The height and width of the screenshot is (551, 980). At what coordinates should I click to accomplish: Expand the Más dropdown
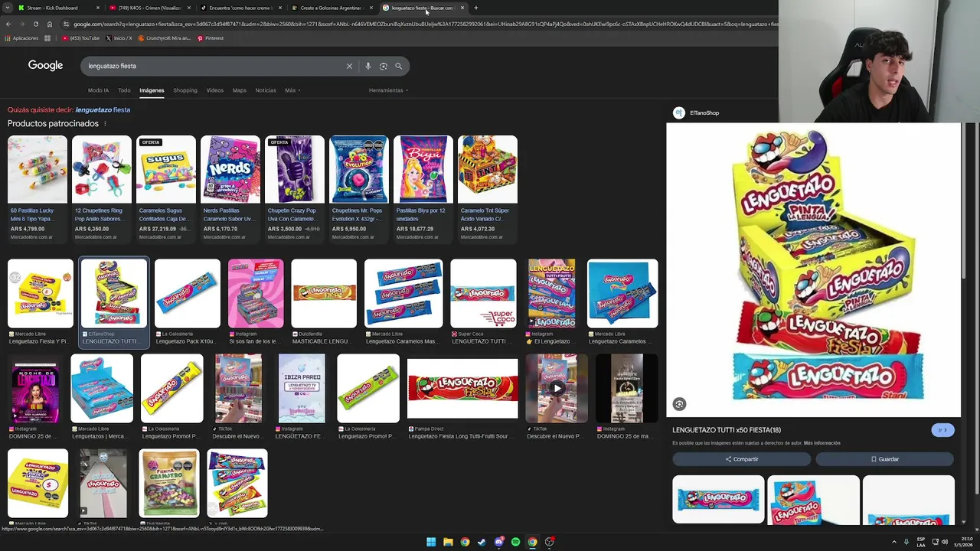coord(292,90)
